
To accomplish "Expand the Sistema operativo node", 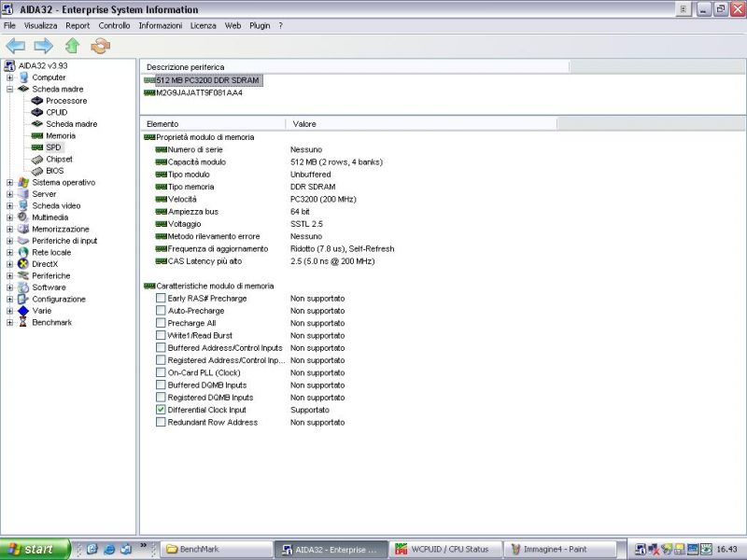I will 9,182.
